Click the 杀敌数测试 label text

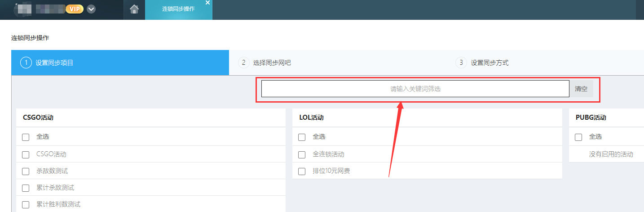coord(52,171)
